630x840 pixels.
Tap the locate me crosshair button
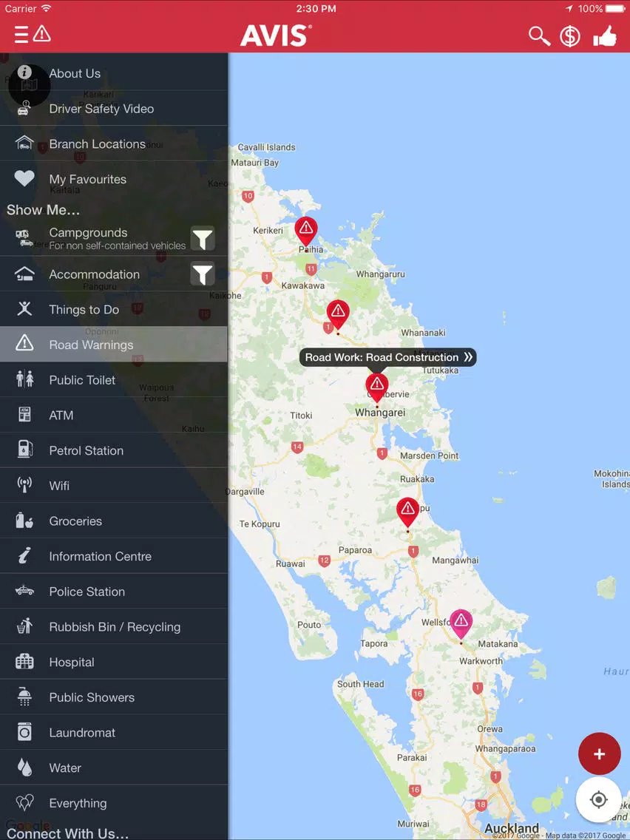(598, 800)
